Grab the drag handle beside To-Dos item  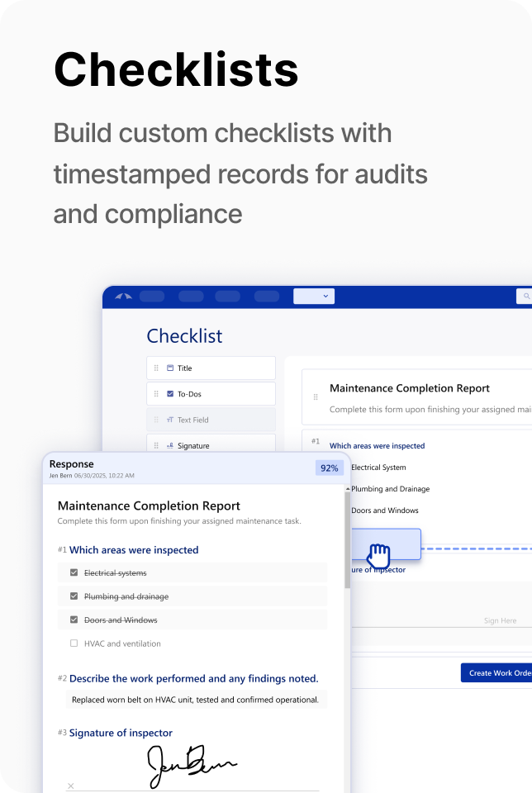click(x=156, y=394)
